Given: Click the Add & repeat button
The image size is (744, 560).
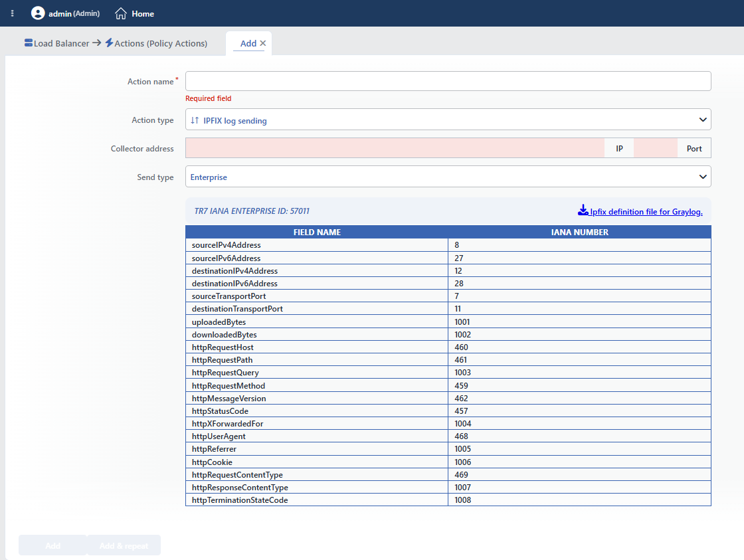Looking at the screenshot, I should pyautogui.click(x=124, y=545).
